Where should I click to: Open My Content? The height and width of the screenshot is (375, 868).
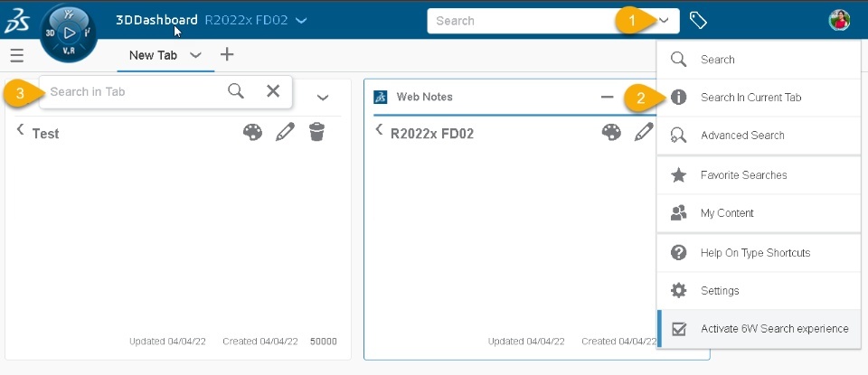pos(759,213)
